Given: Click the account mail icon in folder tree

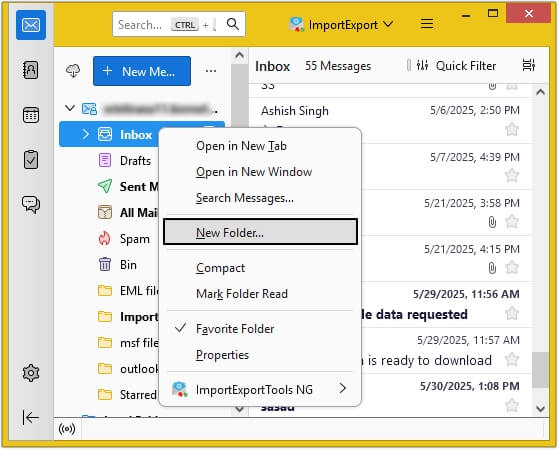Looking at the screenshot, I should pyautogui.click(x=89, y=109).
